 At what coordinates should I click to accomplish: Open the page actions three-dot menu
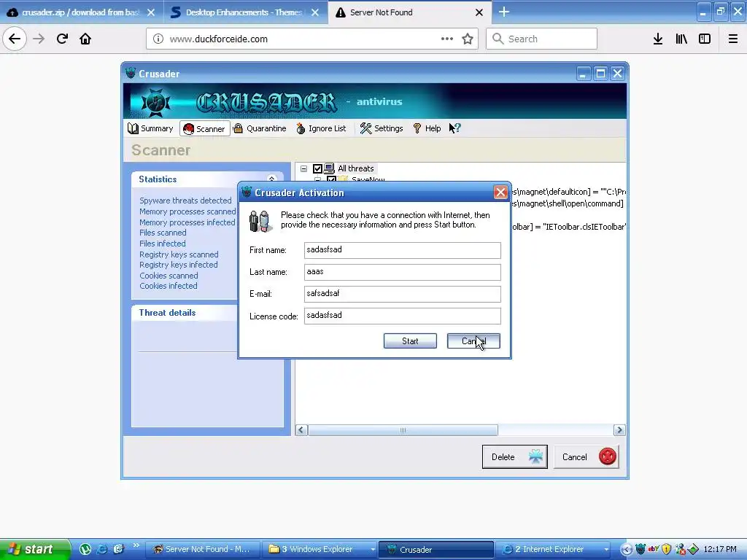pos(447,39)
